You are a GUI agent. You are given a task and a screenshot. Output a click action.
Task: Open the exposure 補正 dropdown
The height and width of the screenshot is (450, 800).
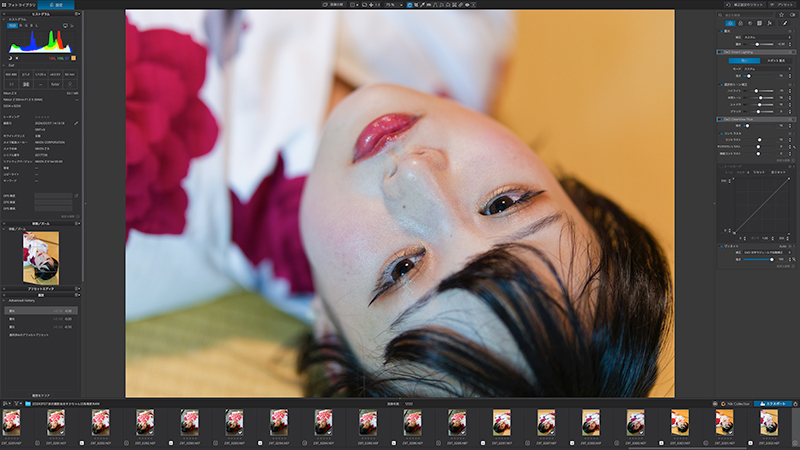point(766,37)
